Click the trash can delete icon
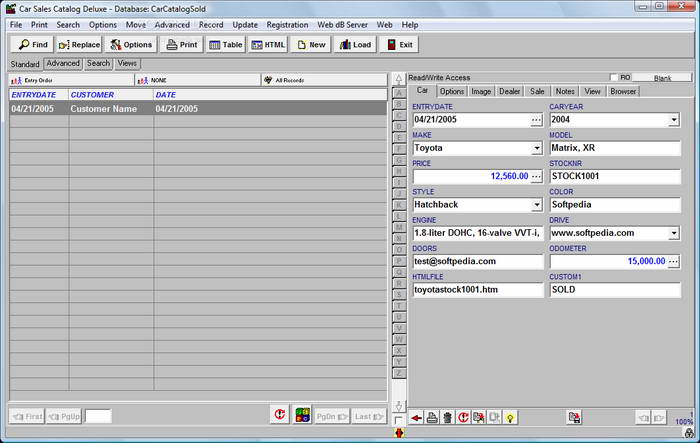Viewport: 700px width, 443px height. [447, 418]
